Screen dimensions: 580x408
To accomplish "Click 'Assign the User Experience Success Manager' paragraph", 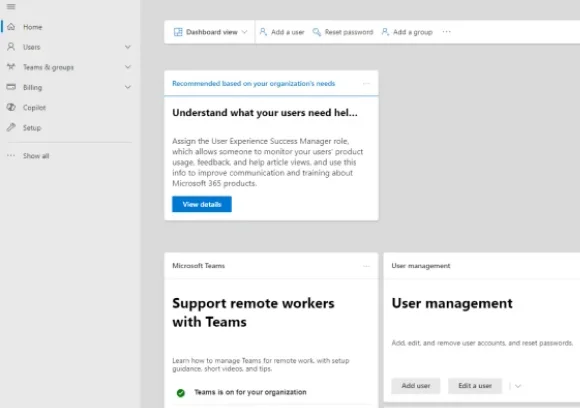I will [x=267, y=162].
